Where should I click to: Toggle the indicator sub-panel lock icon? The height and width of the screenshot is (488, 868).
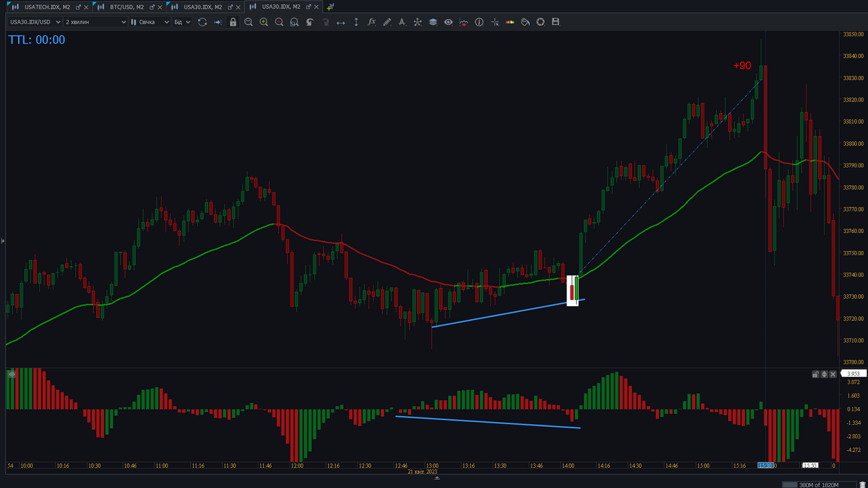pos(816,374)
